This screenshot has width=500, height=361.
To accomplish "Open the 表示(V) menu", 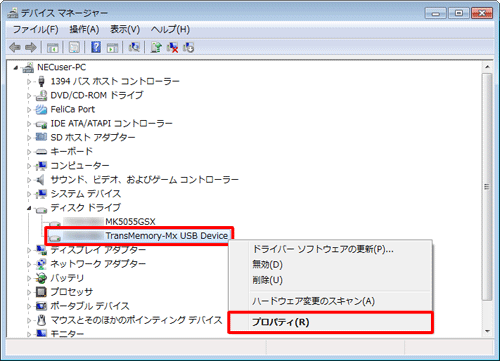I will pyautogui.click(x=125, y=30).
